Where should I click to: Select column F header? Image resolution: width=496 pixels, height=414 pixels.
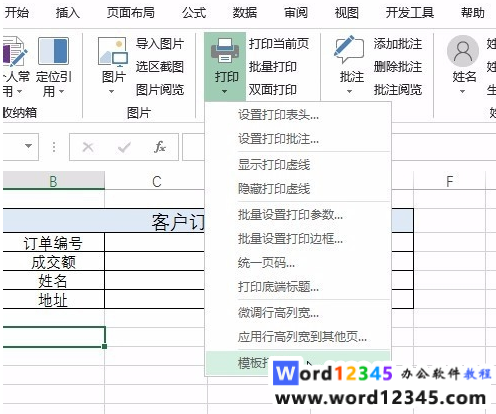click(x=449, y=182)
